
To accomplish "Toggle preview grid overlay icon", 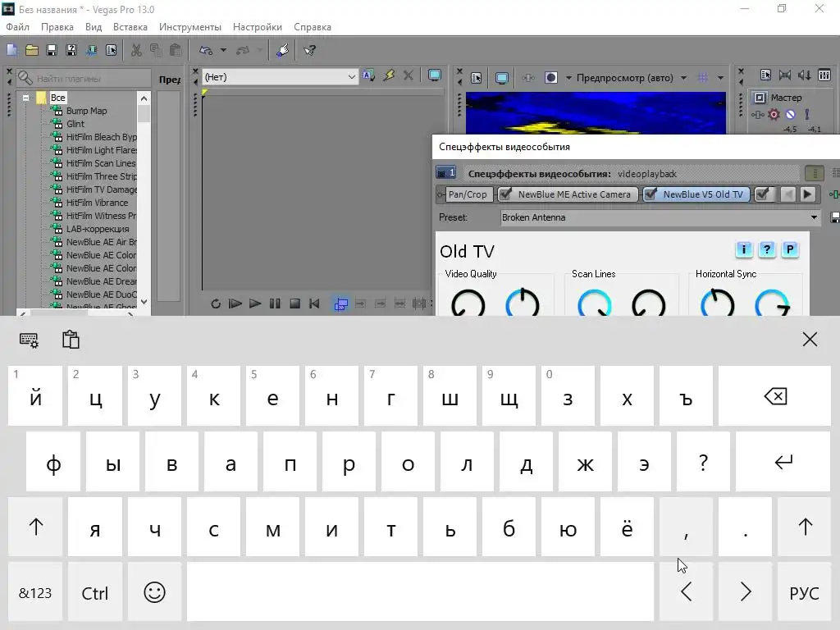I will pyautogui.click(x=703, y=78).
